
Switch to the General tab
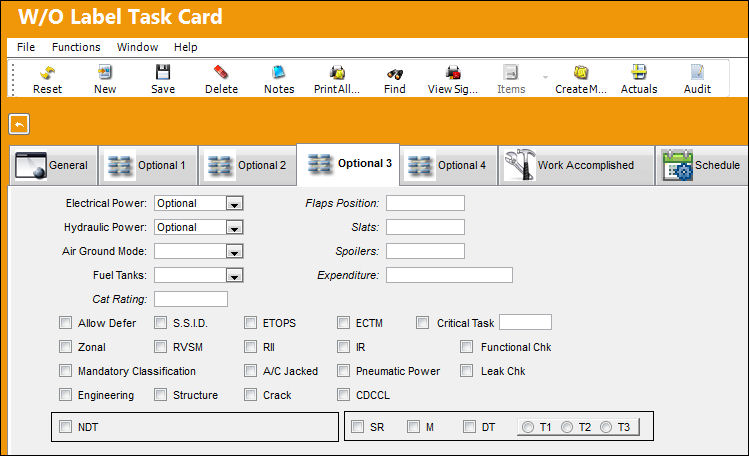tap(53, 165)
